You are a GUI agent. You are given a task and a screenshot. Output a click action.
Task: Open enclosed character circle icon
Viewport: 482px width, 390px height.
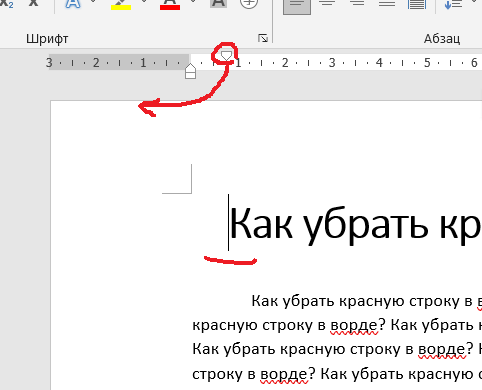[249, 3]
